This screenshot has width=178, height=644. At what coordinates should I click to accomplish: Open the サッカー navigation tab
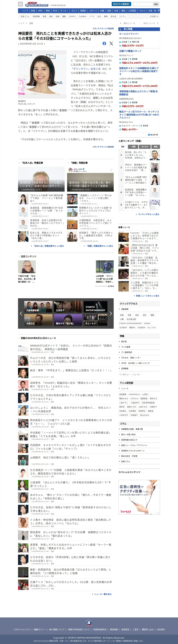point(64,11)
